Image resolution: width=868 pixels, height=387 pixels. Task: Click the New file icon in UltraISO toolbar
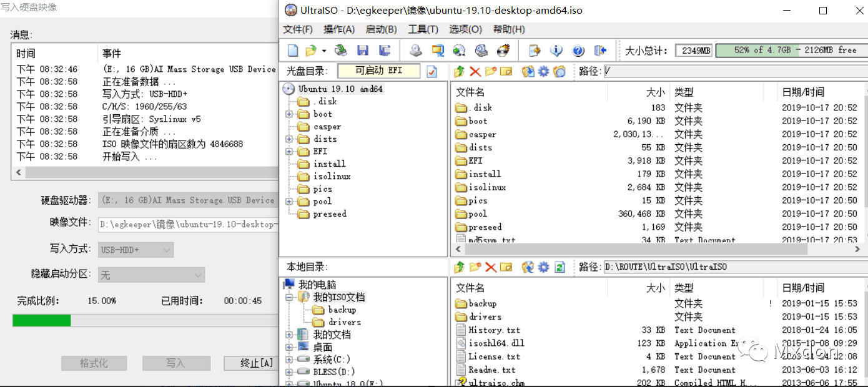coord(293,51)
